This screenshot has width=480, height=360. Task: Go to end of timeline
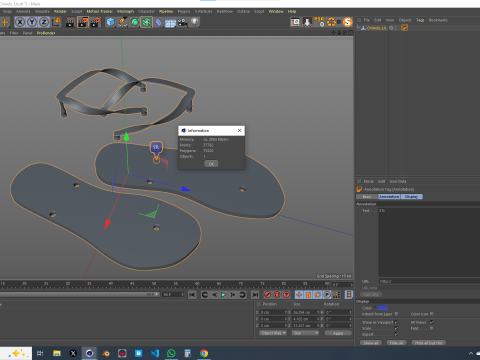pyautogui.click(x=255, y=295)
